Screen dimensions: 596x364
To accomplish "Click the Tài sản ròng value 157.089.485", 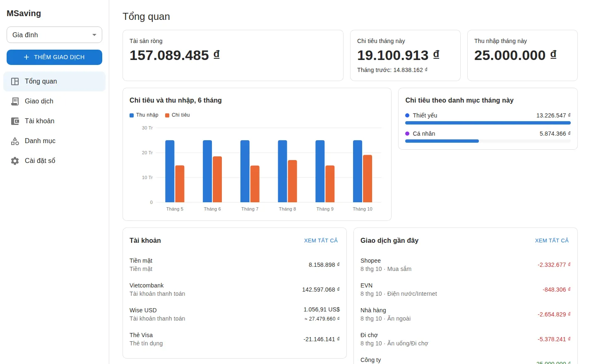I will 175,55.
